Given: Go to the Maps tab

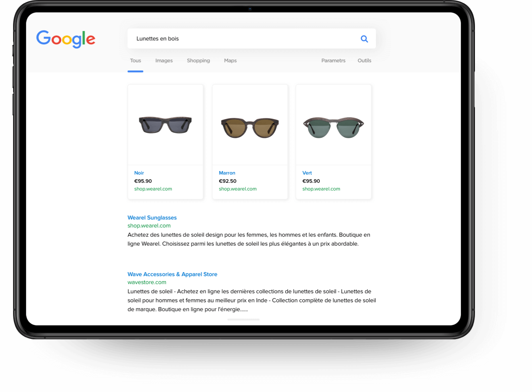Looking at the screenshot, I should (x=230, y=61).
